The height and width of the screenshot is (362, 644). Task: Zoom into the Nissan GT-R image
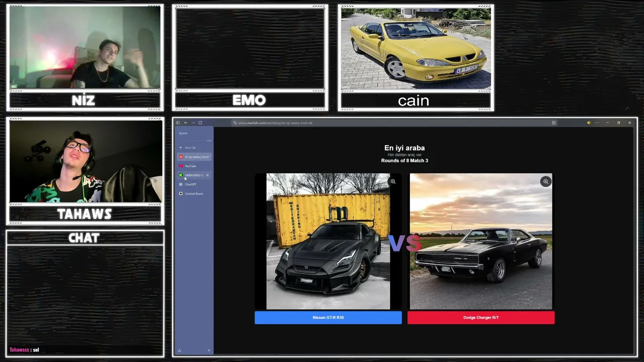tap(393, 182)
